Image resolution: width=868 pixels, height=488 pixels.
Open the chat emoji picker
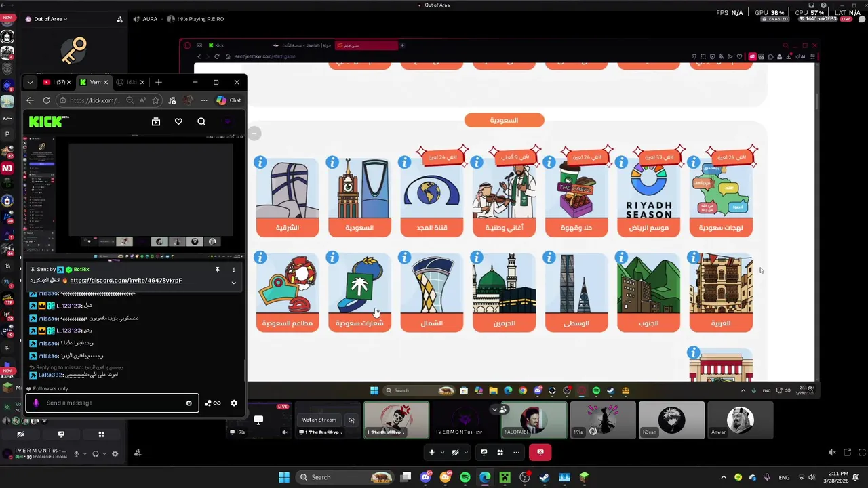tap(189, 403)
